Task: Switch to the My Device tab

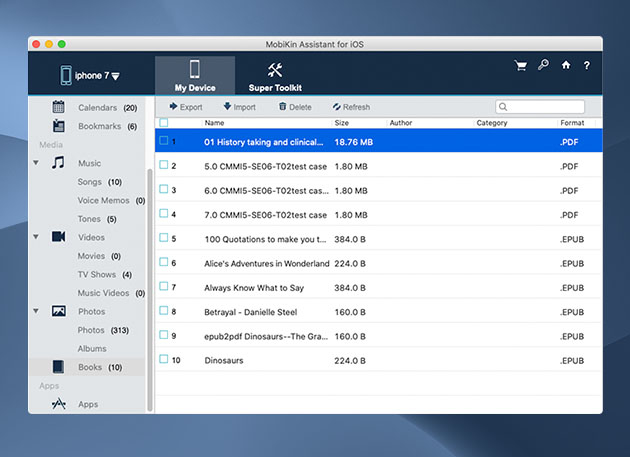Action: pos(195,76)
